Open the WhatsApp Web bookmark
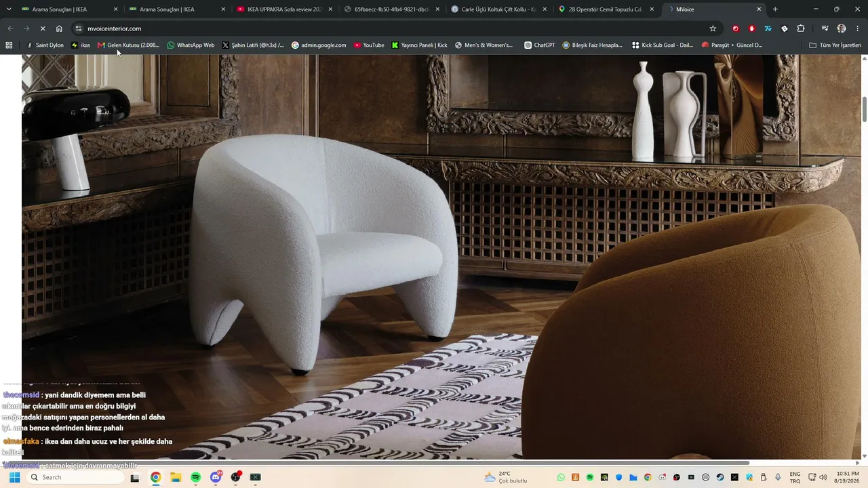The image size is (868, 488). coord(191,45)
